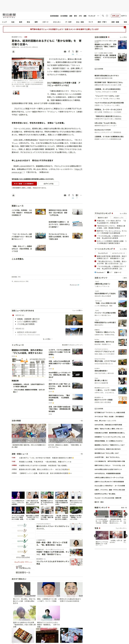The height and width of the screenshot is (644, 129).
Task: Open 防災アドバイザーが厳選 mall item
Action: pos(111,400)
